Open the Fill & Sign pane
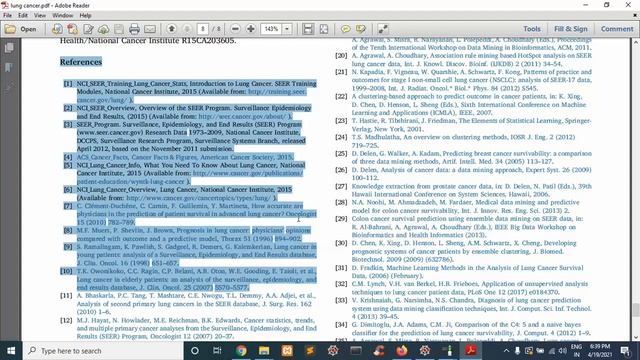 click(571, 29)
